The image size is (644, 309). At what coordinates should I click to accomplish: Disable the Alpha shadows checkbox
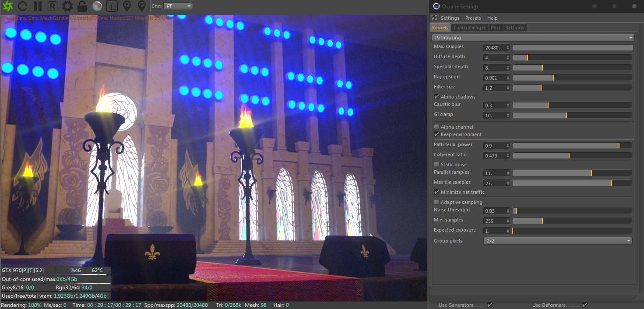click(436, 97)
